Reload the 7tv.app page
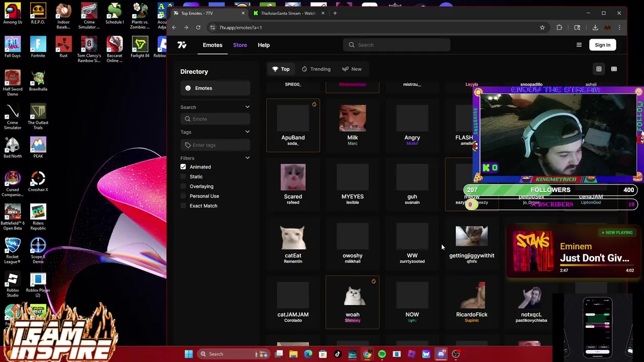This screenshot has width=644, height=362. click(x=198, y=28)
